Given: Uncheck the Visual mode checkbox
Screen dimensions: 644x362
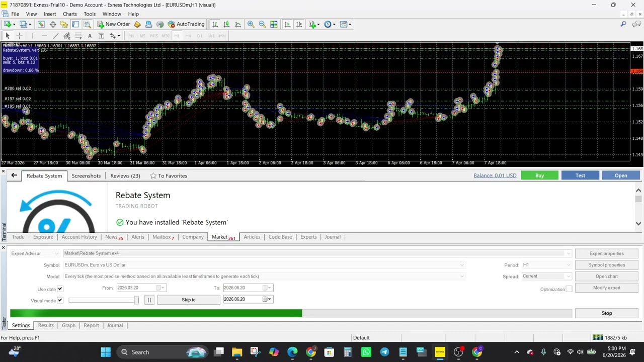Looking at the screenshot, I should (x=60, y=301).
